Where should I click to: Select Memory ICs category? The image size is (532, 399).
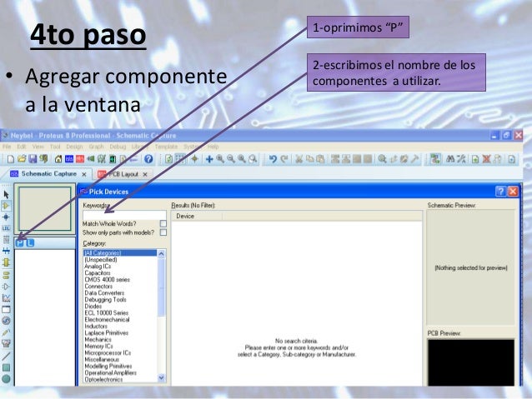pyautogui.click(x=98, y=347)
